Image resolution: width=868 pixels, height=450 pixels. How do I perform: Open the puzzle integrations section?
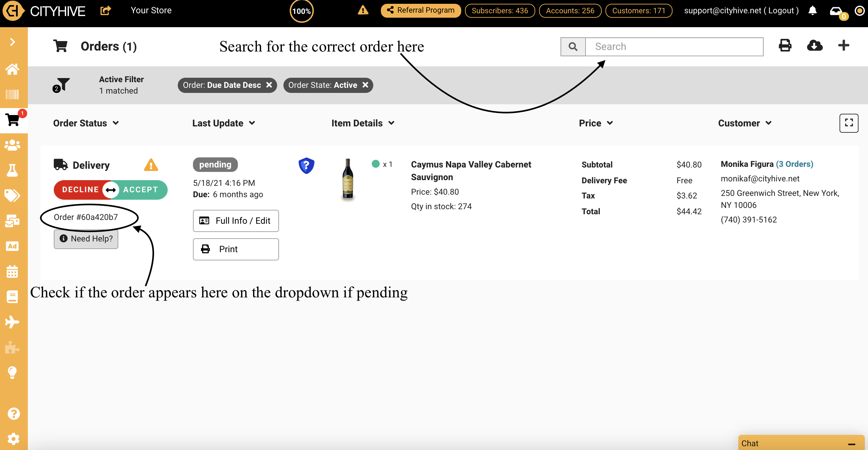tap(12, 347)
